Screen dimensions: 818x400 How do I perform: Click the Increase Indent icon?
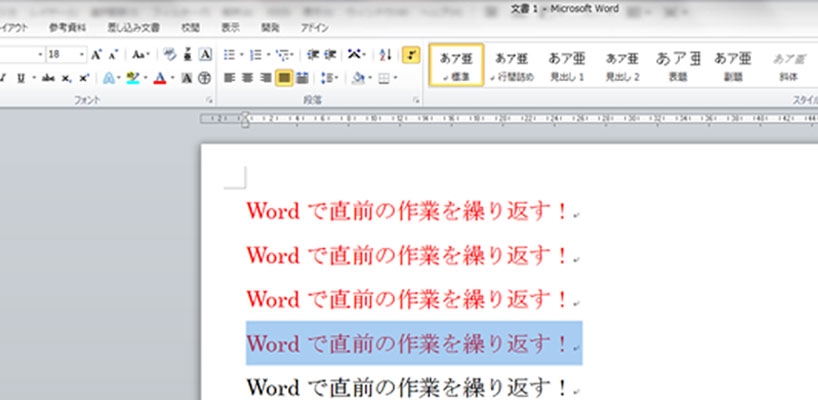[x=330, y=54]
